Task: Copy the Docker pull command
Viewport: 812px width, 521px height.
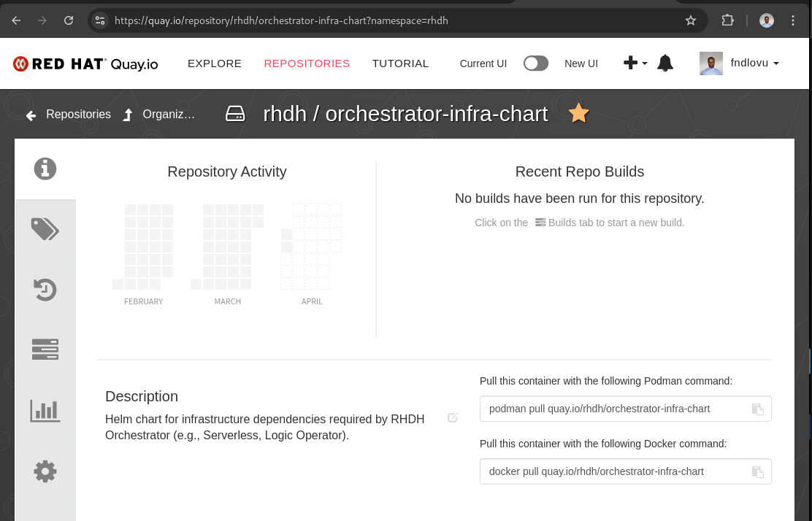Action: (757, 472)
